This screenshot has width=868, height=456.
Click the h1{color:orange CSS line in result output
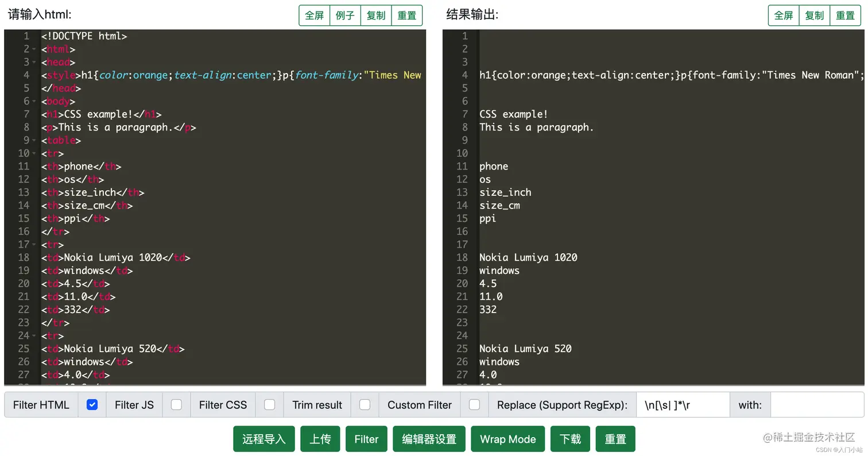point(672,75)
